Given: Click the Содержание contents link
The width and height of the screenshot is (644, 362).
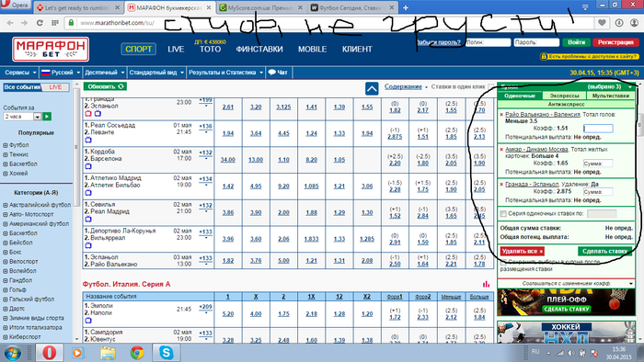Looking at the screenshot, I should pyautogui.click(x=403, y=86).
